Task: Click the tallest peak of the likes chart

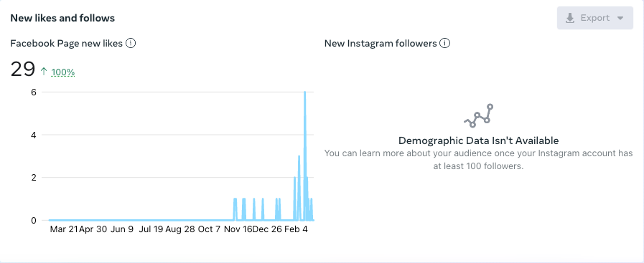Action: [x=304, y=92]
